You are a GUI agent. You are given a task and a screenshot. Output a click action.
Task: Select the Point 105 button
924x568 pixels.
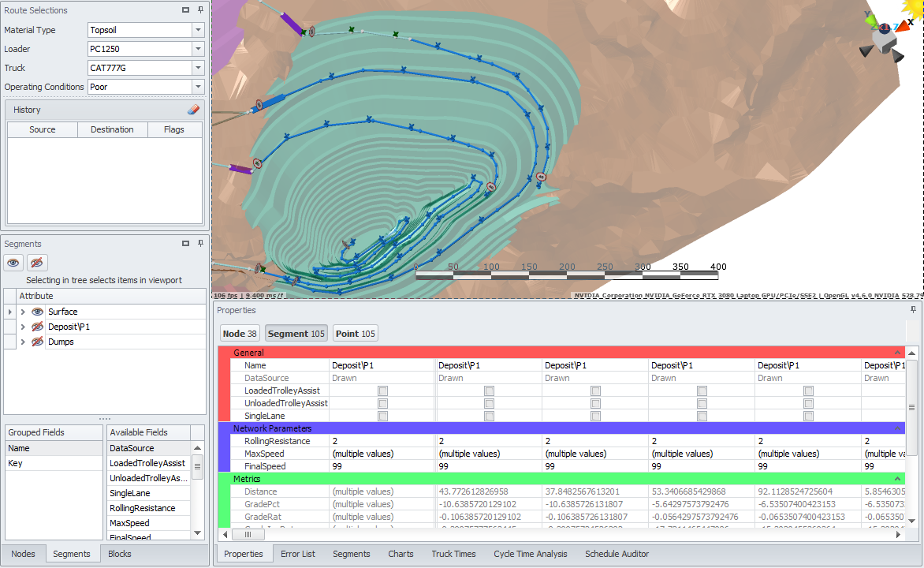355,334
